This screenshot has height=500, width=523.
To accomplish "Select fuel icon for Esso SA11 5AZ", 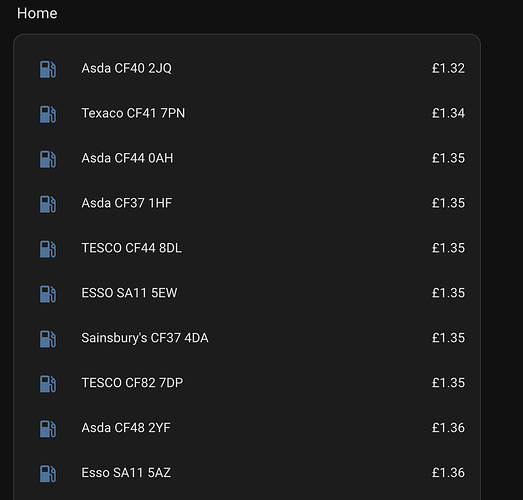I will click(48, 474).
